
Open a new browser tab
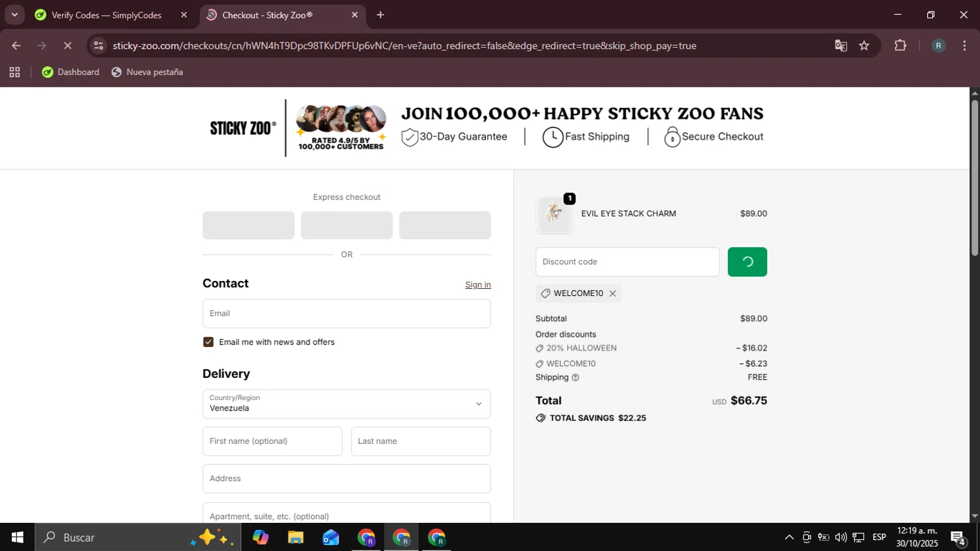coord(380,15)
